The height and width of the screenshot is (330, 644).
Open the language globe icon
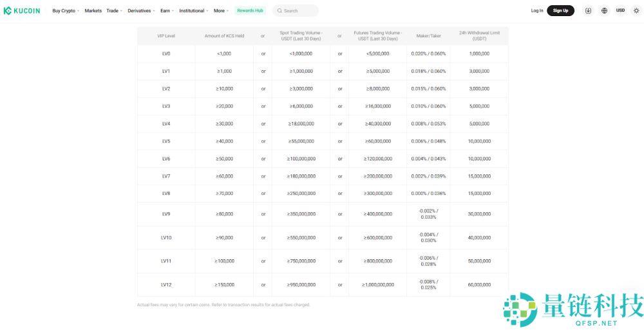(604, 10)
